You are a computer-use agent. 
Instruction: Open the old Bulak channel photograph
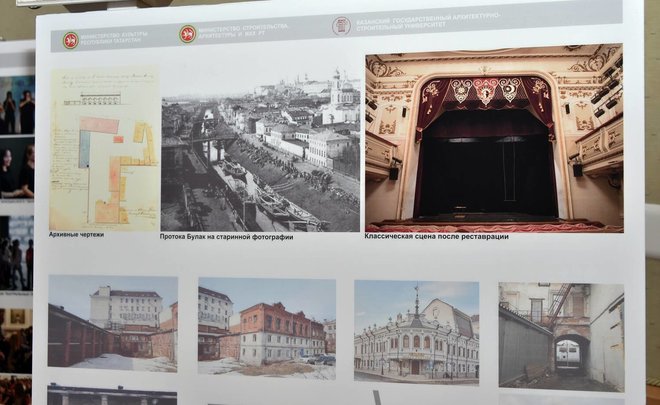coord(260,148)
